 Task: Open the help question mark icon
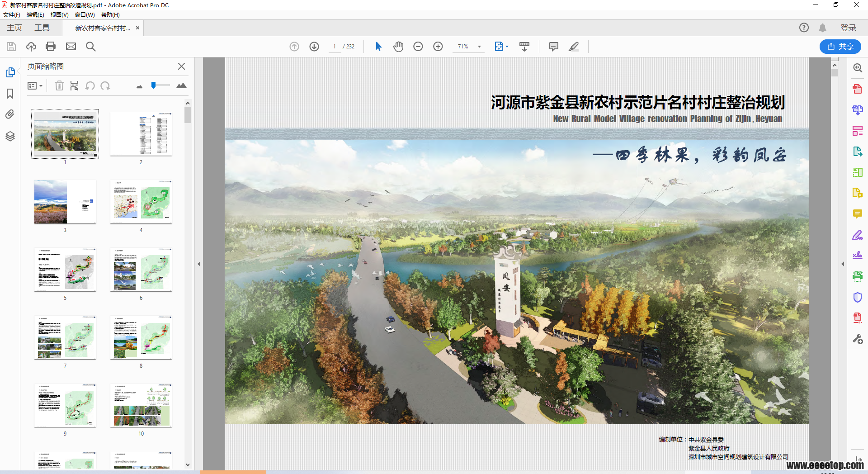(804, 28)
